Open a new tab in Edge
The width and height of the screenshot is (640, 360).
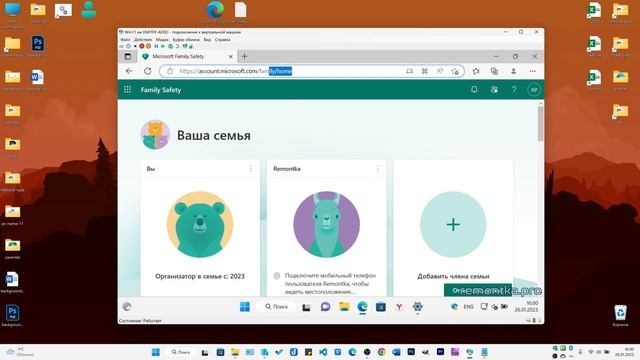[x=244, y=56]
